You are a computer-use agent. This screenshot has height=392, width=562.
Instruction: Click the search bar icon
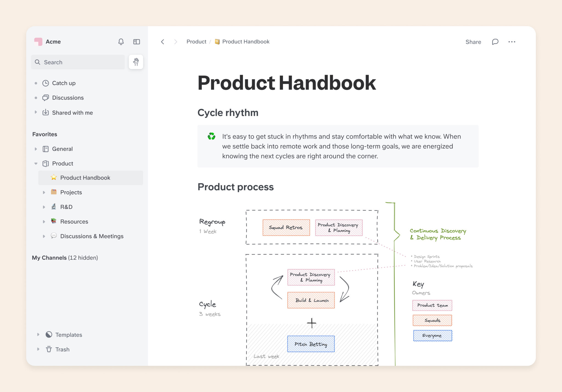38,62
